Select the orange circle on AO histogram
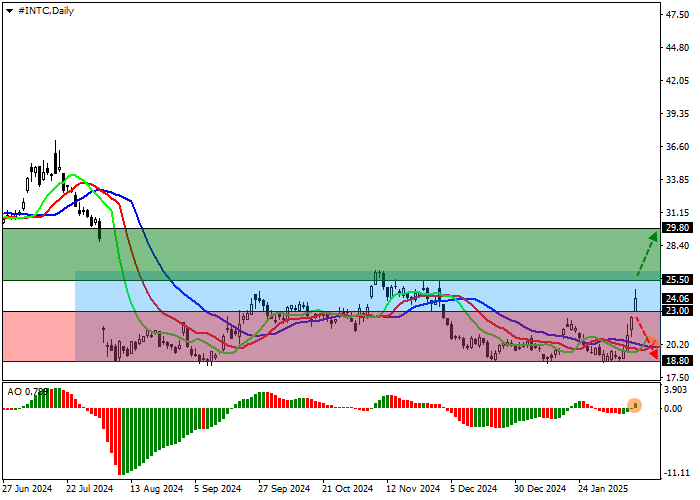The width and height of the screenshot is (700, 500). coord(634,406)
